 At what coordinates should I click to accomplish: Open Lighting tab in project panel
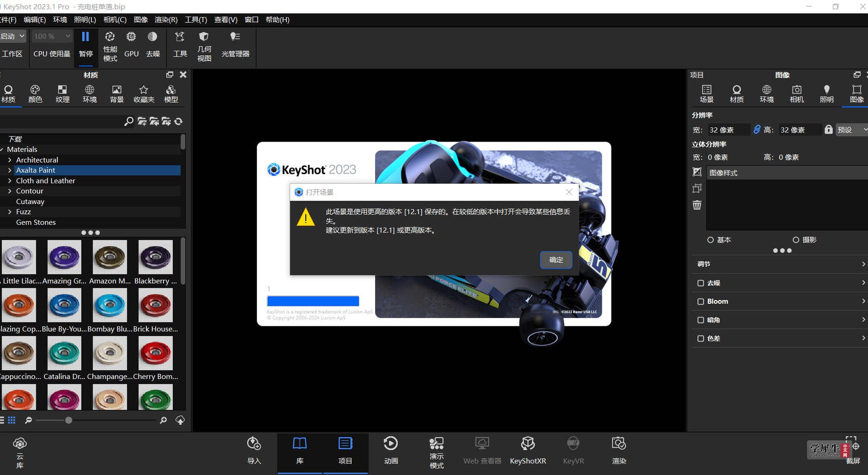pos(827,94)
